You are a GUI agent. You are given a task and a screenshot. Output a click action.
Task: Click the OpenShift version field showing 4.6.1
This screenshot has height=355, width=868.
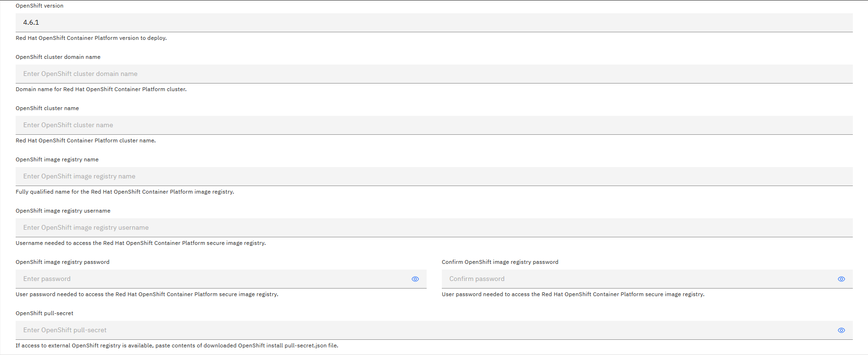434,23
